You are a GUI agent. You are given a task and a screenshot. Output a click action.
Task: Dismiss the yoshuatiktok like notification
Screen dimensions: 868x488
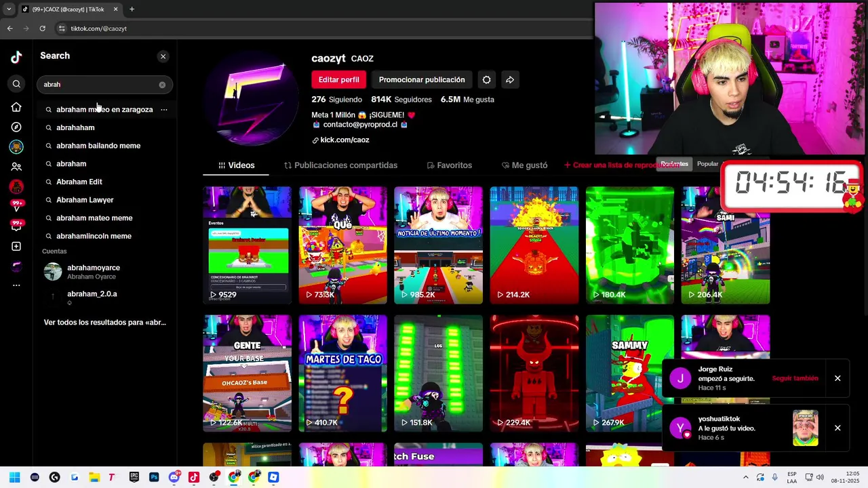point(837,428)
